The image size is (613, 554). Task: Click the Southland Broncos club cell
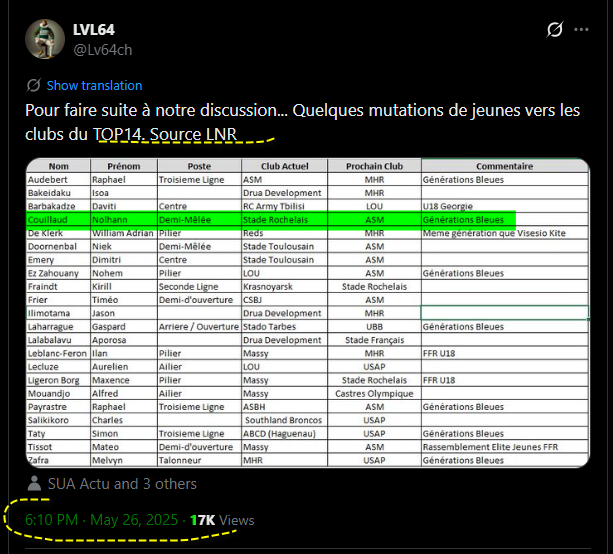(x=285, y=420)
